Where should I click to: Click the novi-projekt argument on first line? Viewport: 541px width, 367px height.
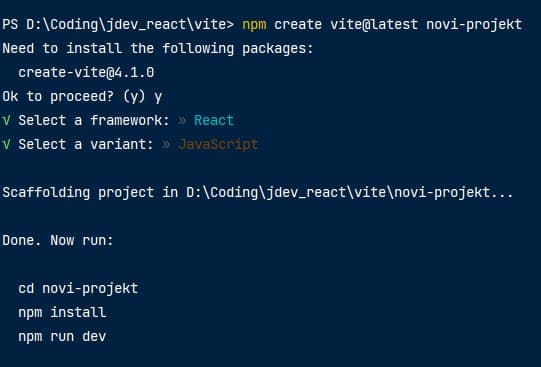pyautogui.click(x=474, y=25)
